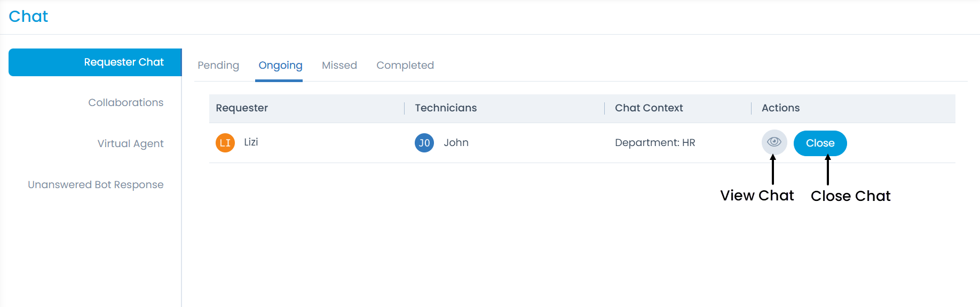Switch to the Pending tab
Image resolution: width=980 pixels, height=307 pixels.
[x=218, y=66]
